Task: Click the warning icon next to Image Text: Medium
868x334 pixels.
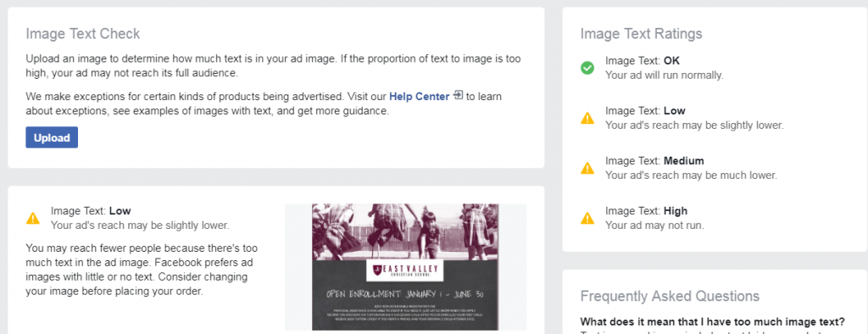Action: [587, 168]
